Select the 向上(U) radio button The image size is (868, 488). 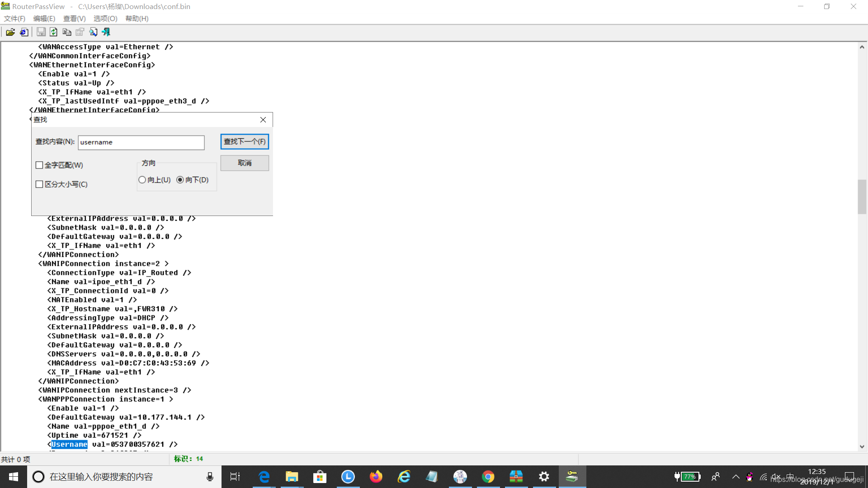142,179
